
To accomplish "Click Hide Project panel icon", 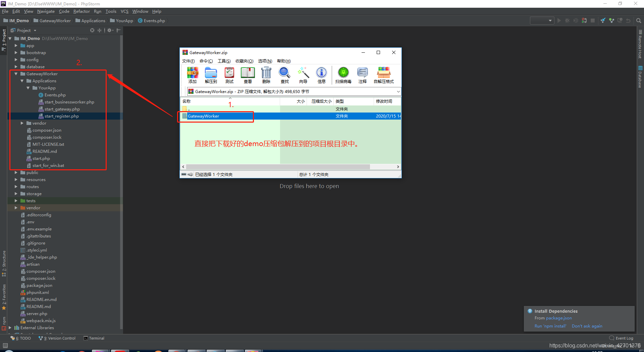I will pos(118,30).
